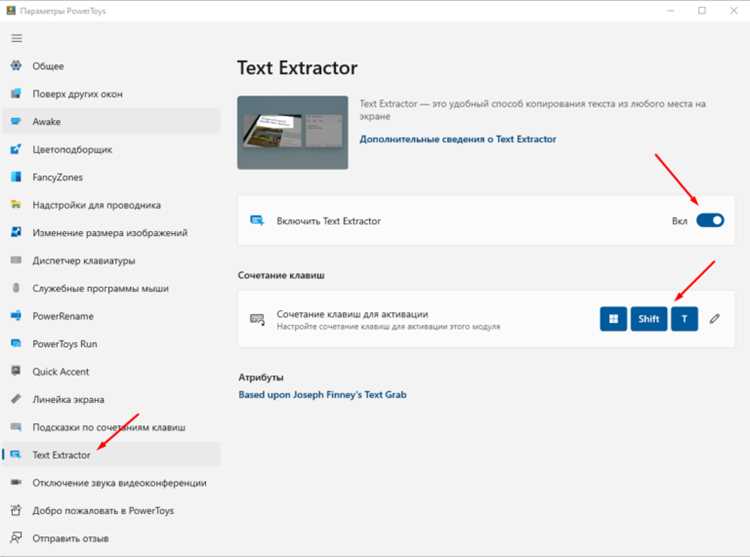750x557 pixels.
Task: Open Добро пожаловать в PowerToys page
Action: [111, 511]
